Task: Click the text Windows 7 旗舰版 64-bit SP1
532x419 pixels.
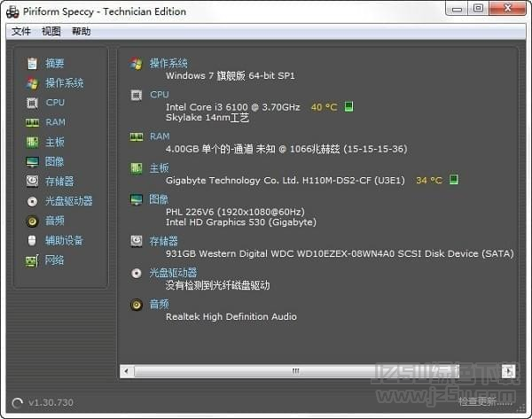Action: pyautogui.click(x=231, y=75)
